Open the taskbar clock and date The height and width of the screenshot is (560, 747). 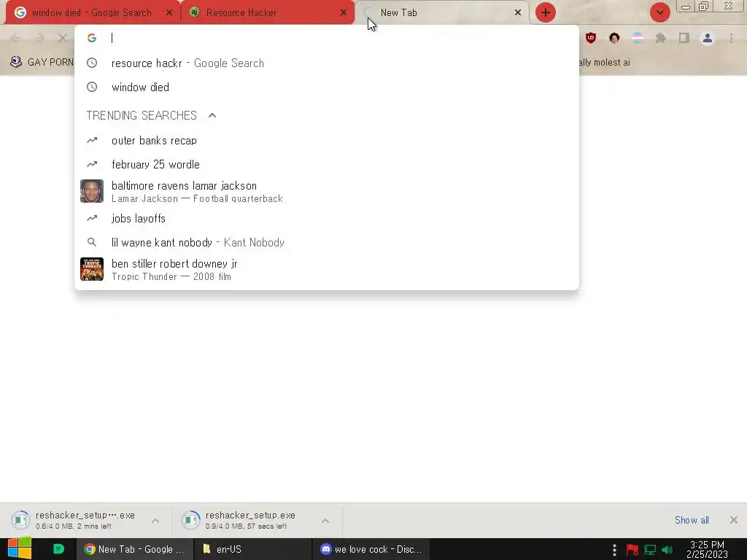(707, 550)
